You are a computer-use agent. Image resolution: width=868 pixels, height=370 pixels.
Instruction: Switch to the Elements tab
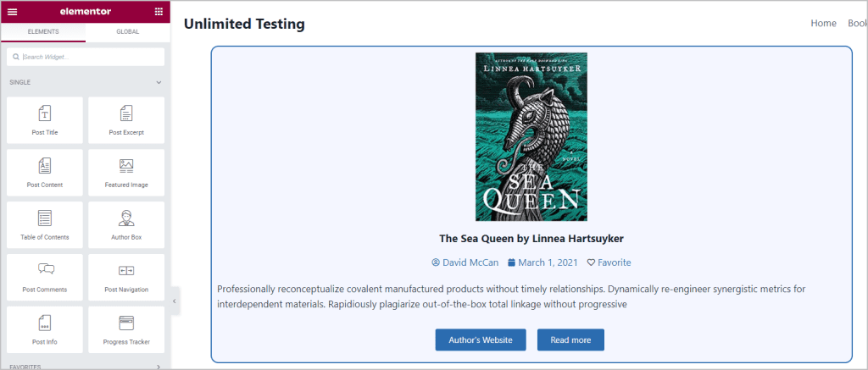pyautogui.click(x=43, y=32)
